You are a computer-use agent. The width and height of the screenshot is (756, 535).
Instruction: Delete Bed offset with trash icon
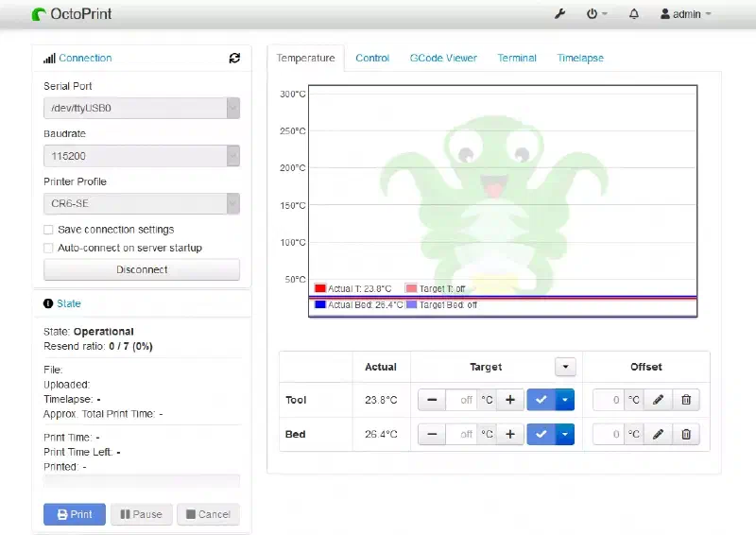pyautogui.click(x=686, y=434)
